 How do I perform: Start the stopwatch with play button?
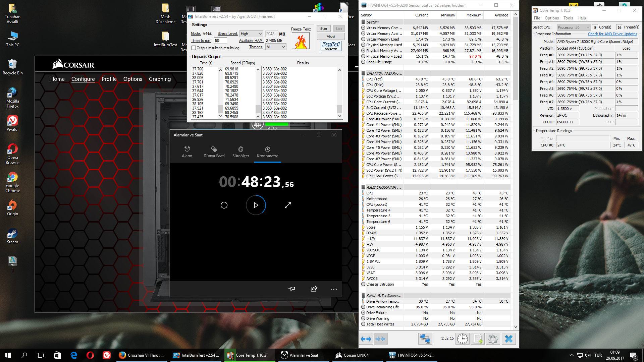point(256,205)
